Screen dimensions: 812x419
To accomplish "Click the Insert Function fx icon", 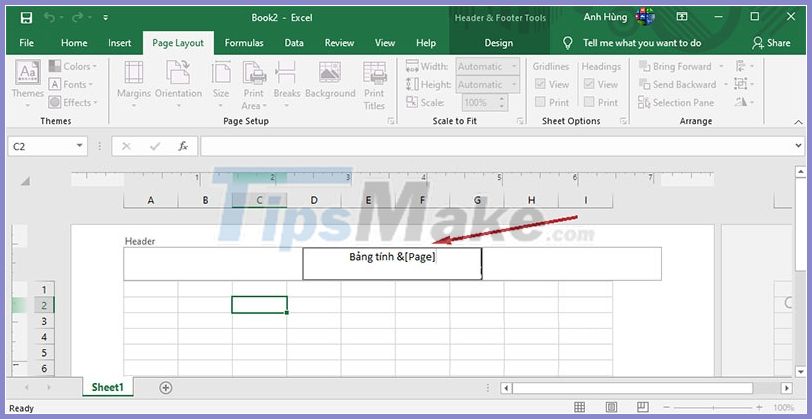I will click(x=183, y=147).
